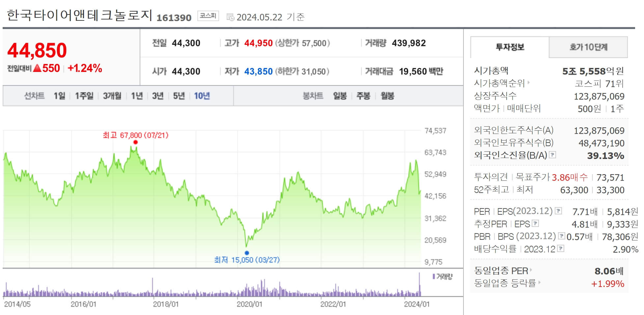This screenshot has width=644, height=315.
Task: Select the 3개월 line chart period
Action: 112,96
